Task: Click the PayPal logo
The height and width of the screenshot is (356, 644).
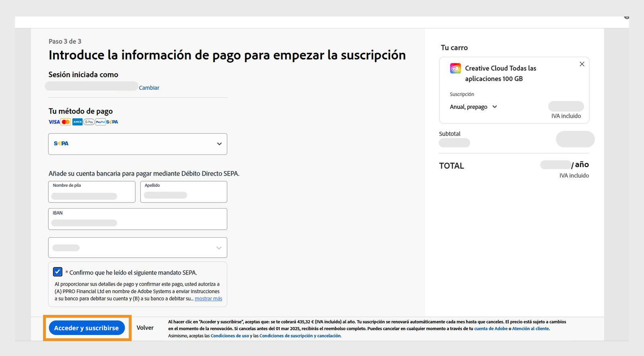Action: pos(101,122)
